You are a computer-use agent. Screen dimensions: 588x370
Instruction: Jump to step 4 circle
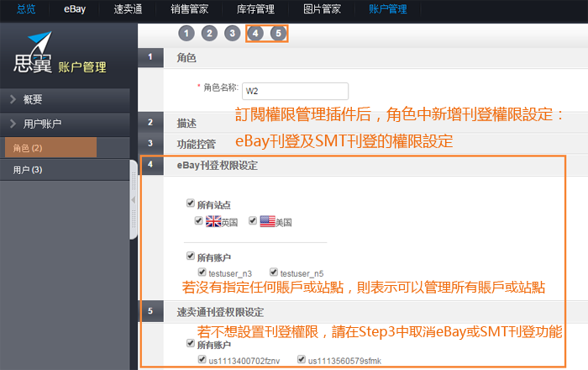[x=255, y=34]
